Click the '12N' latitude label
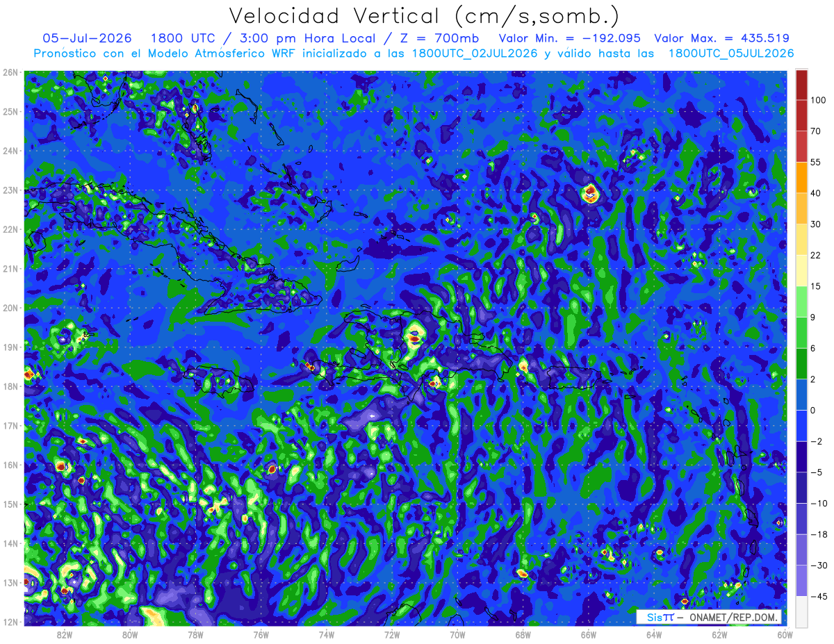The image size is (834, 644). coord(10,622)
